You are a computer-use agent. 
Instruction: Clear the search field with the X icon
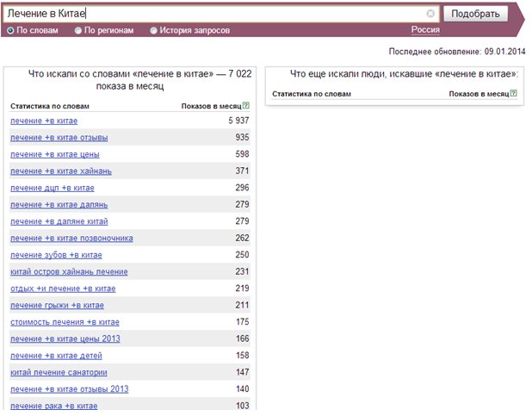(430, 13)
